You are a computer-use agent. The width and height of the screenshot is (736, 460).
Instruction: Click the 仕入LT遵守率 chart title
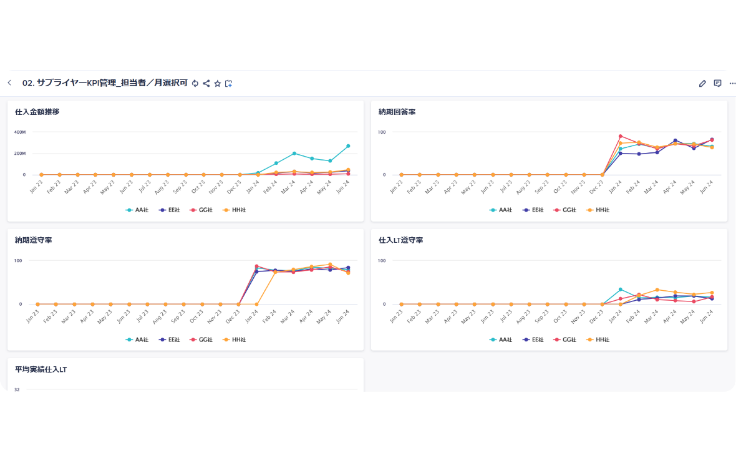[401, 240]
